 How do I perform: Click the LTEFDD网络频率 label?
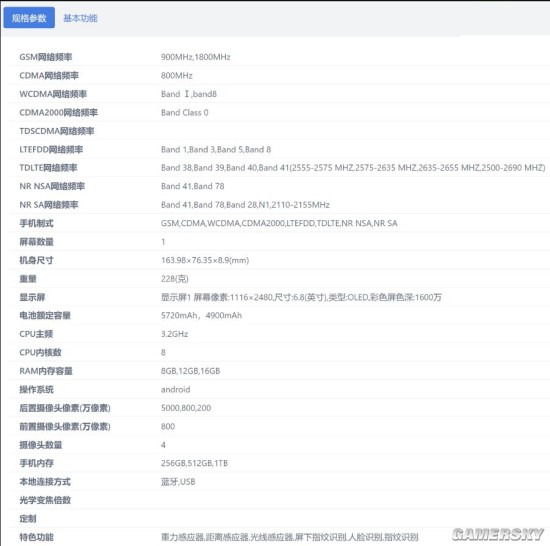tap(51, 149)
